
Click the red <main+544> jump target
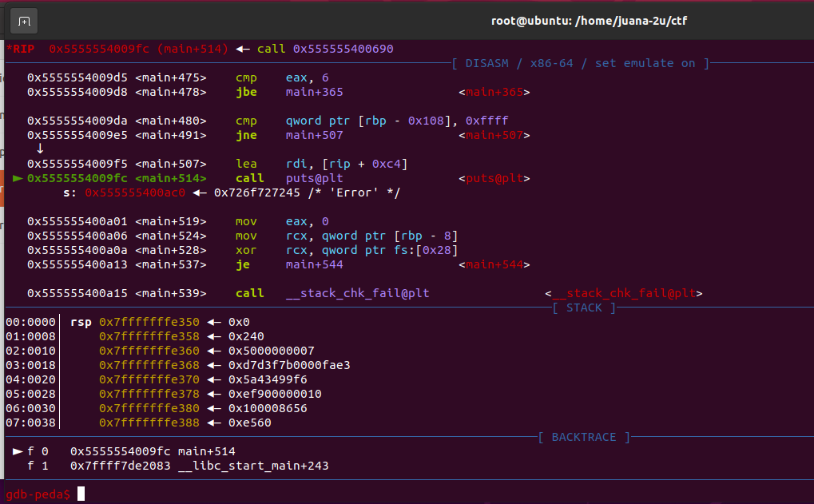494,264
